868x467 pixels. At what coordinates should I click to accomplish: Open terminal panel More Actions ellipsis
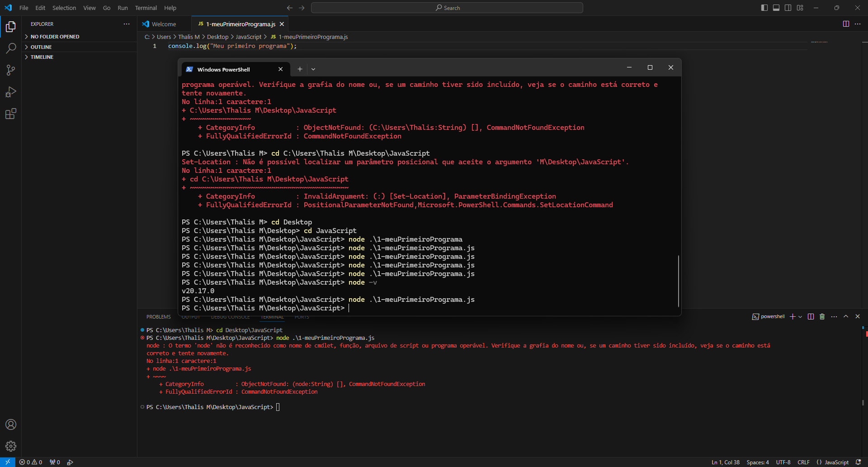pos(834,316)
